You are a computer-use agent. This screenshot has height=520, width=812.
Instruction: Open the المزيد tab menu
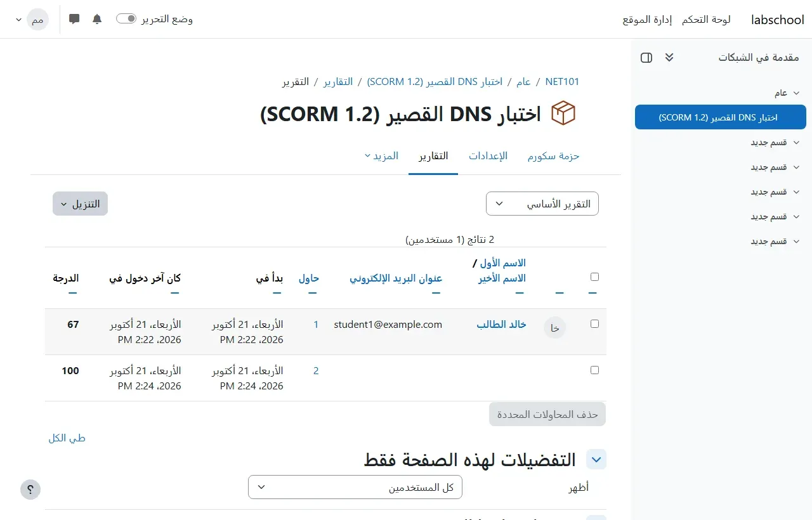(x=381, y=156)
